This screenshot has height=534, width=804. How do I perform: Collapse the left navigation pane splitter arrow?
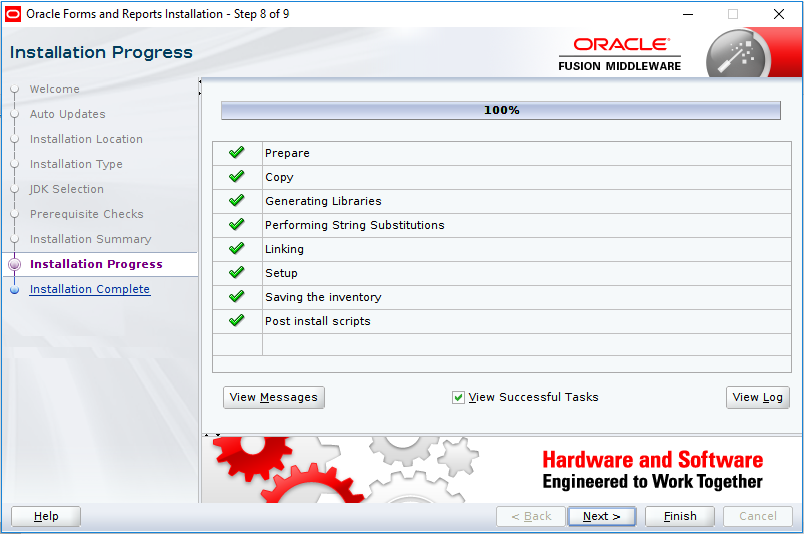pos(200,81)
